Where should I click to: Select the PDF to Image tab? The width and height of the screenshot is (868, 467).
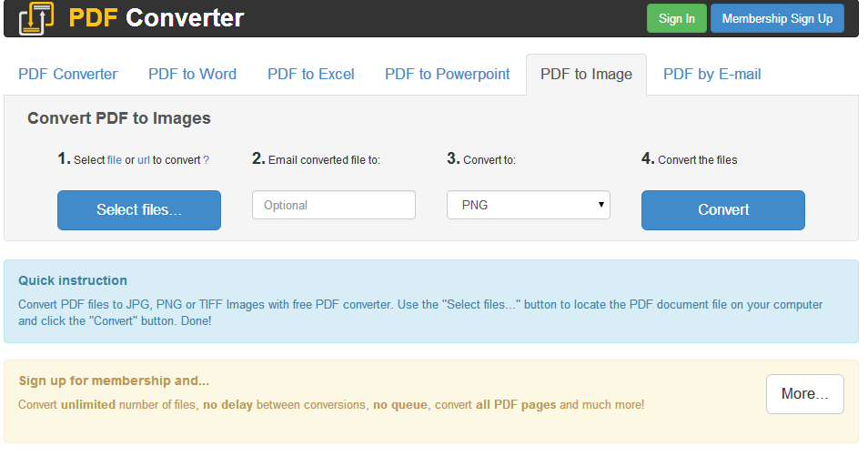pyautogui.click(x=586, y=75)
